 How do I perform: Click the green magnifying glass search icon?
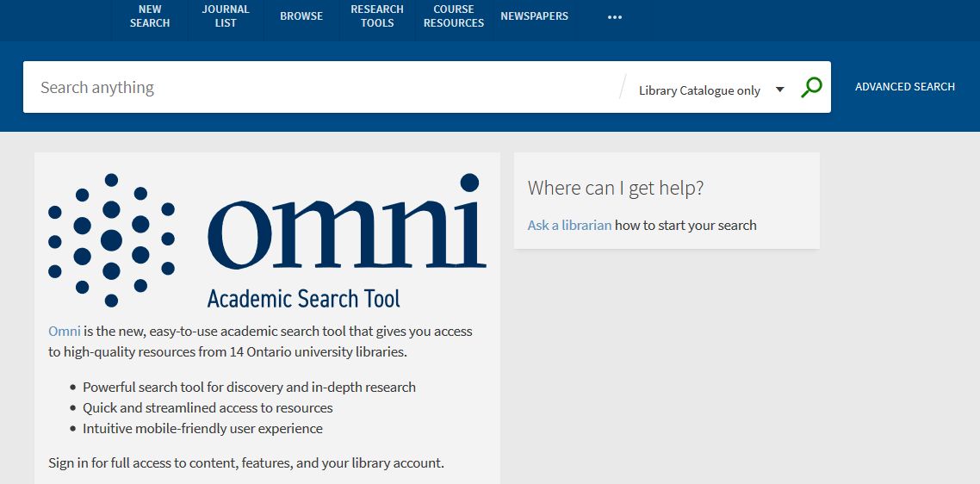811,87
